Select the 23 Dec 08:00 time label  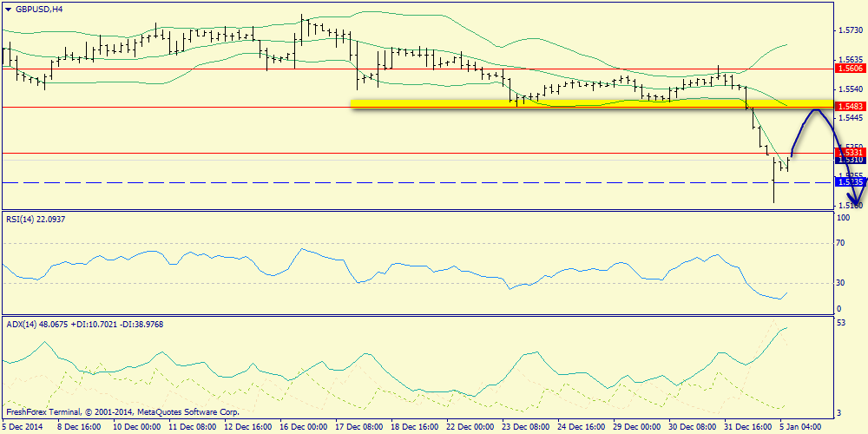coord(525,427)
